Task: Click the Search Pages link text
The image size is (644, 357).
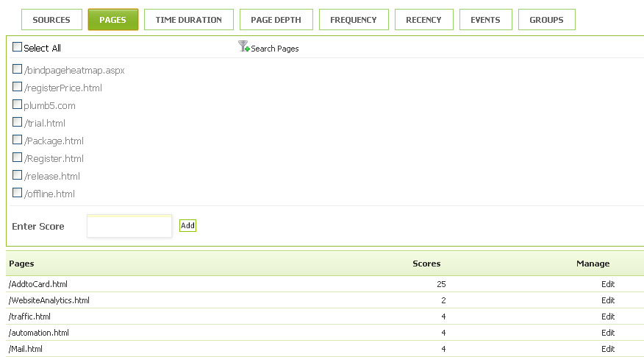Action: tap(275, 49)
